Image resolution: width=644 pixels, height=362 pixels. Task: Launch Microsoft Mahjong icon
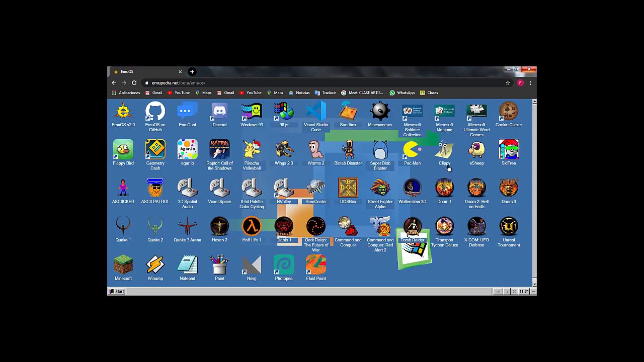point(444,117)
